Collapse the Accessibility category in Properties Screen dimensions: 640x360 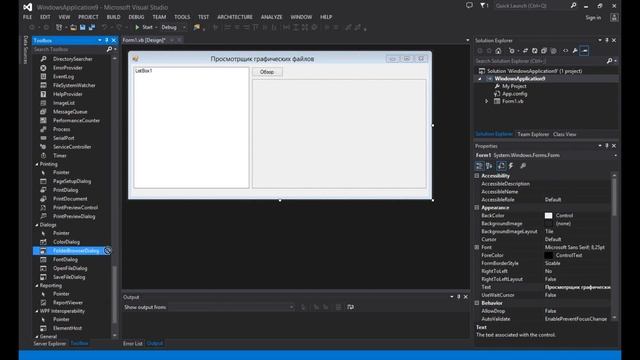[477, 176]
